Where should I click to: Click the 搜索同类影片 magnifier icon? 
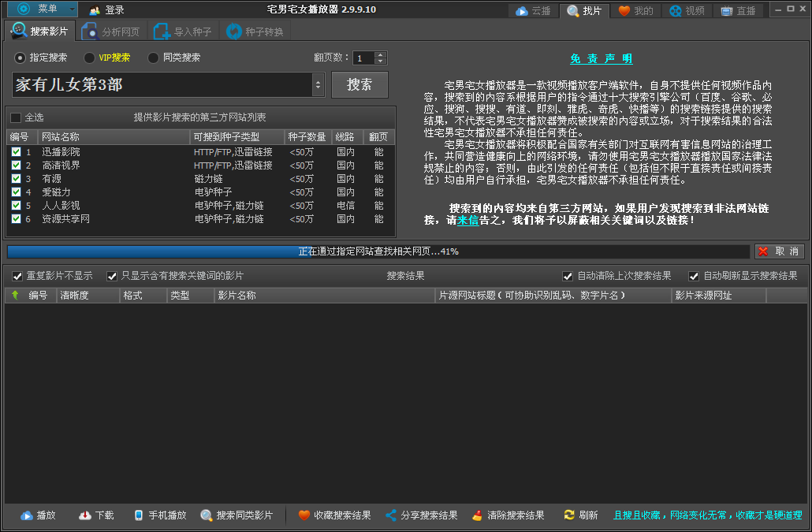click(207, 515)
